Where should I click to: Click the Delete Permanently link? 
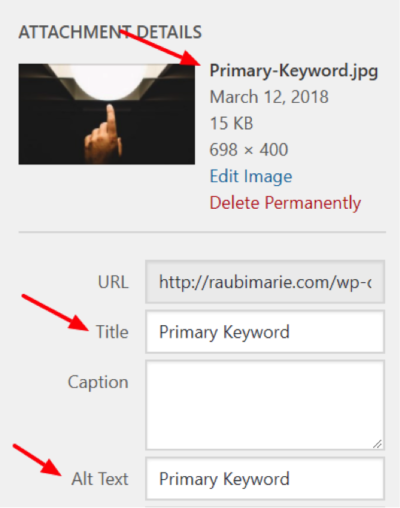pos(285,203)
